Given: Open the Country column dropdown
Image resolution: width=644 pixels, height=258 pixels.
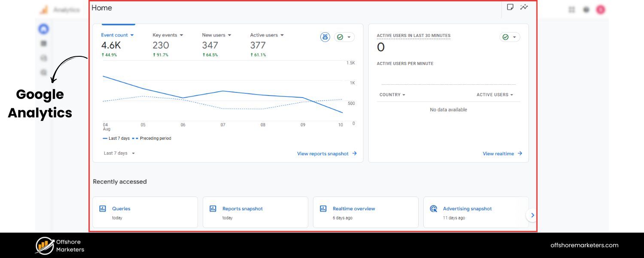Looking at the screenshot, I should (391, 95).
